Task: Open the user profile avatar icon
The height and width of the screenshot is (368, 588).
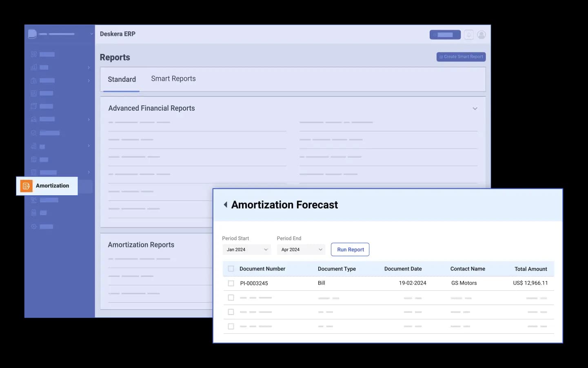Action: (x=481, y=35)
